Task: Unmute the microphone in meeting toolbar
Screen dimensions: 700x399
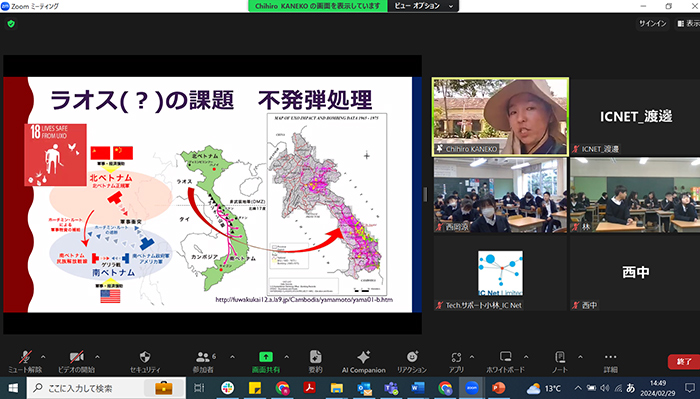Action: 25,357
